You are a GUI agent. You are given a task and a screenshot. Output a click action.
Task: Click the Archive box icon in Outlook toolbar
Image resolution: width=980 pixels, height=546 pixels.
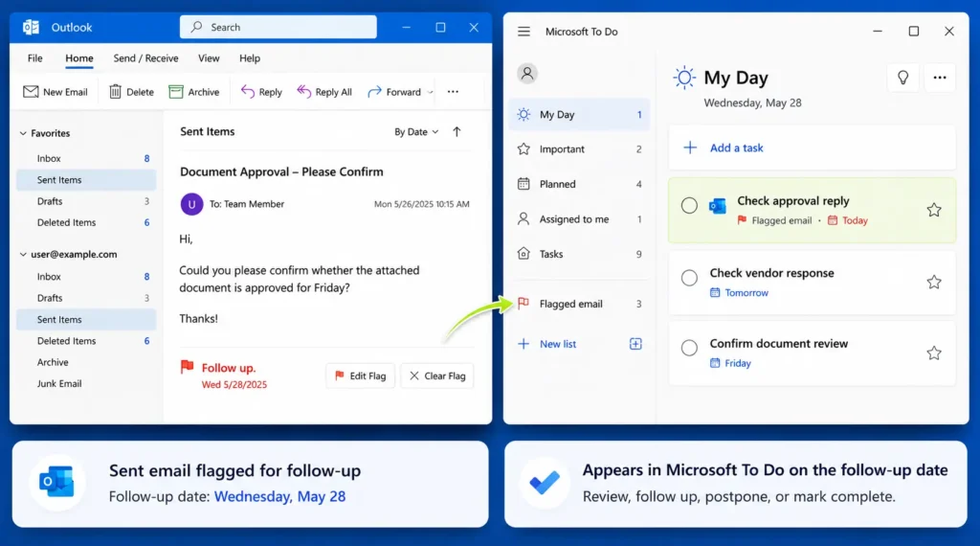176,92
